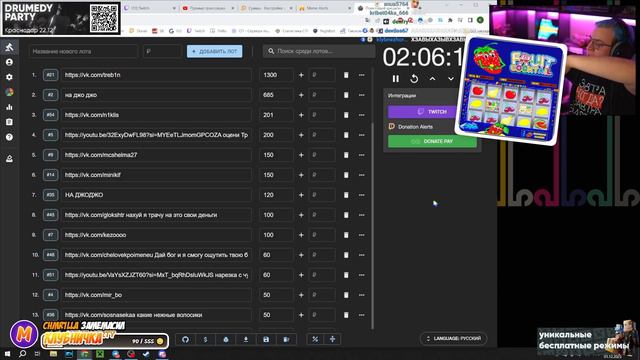
Task: Open Windows taskbar search
Action: click(22, 354)
